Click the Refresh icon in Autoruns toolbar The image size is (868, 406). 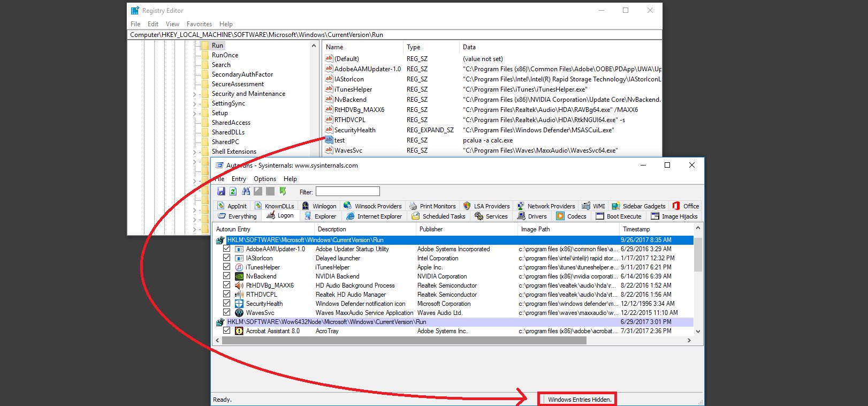click(x=233, y=191)
